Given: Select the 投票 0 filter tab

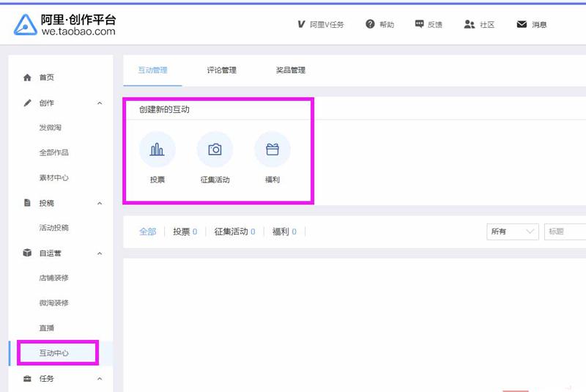Looking at the screenshot, I should click(x=185, y=232).
